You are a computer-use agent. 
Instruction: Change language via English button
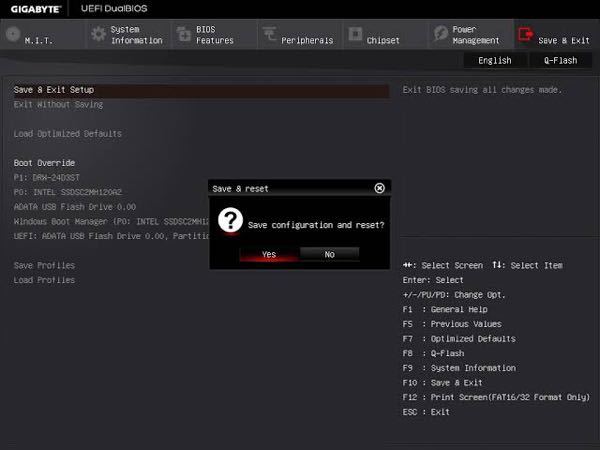pyautogui.click(x=495, y=60)
